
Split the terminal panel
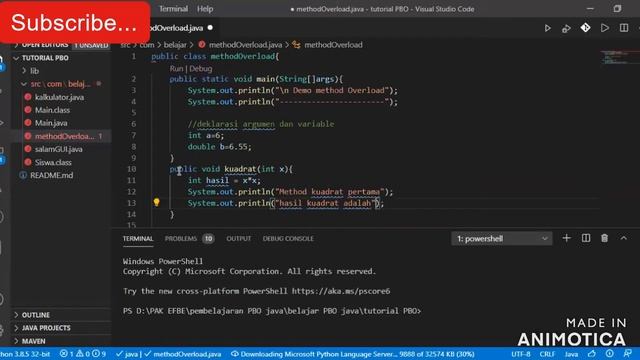pyautogui.click(x=586, y=238)
